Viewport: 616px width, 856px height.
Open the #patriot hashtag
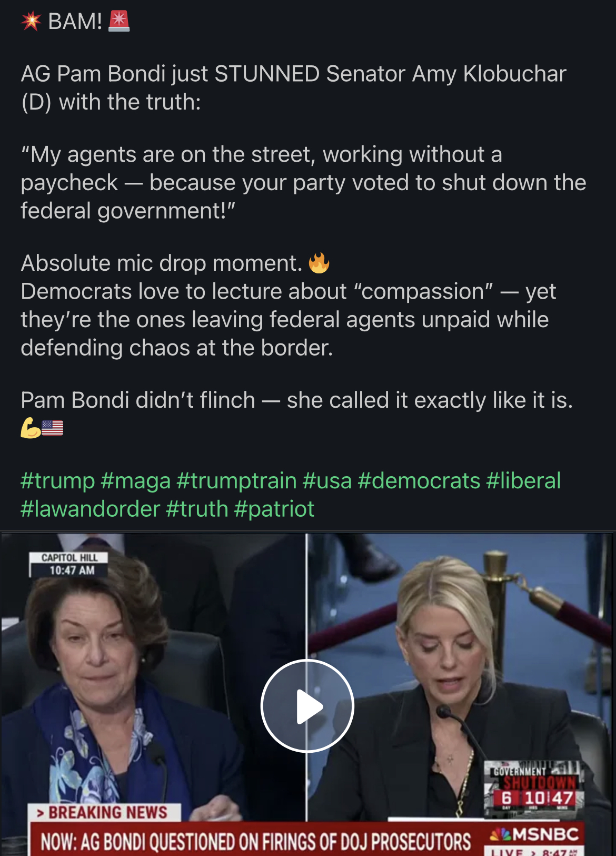[274, 509]
